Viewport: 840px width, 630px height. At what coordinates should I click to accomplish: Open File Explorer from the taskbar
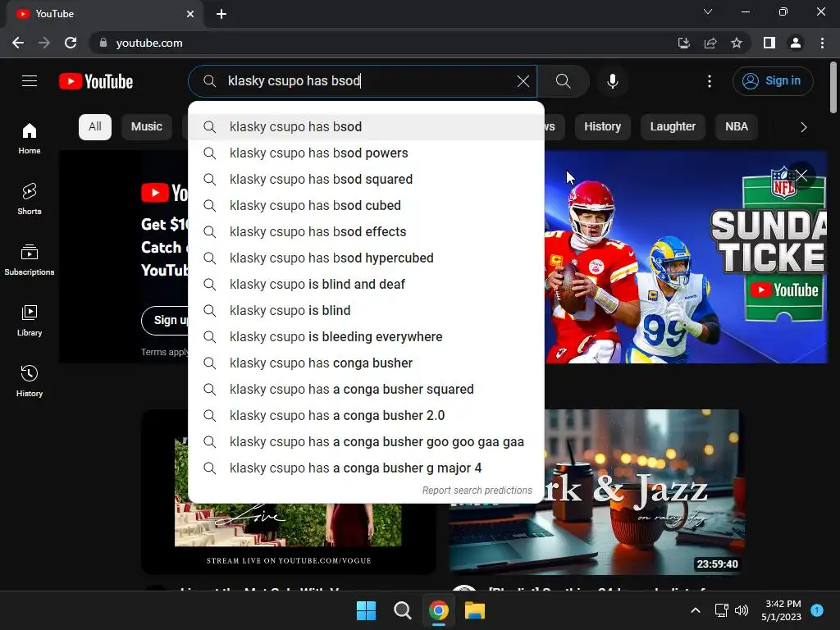(475, 610)
